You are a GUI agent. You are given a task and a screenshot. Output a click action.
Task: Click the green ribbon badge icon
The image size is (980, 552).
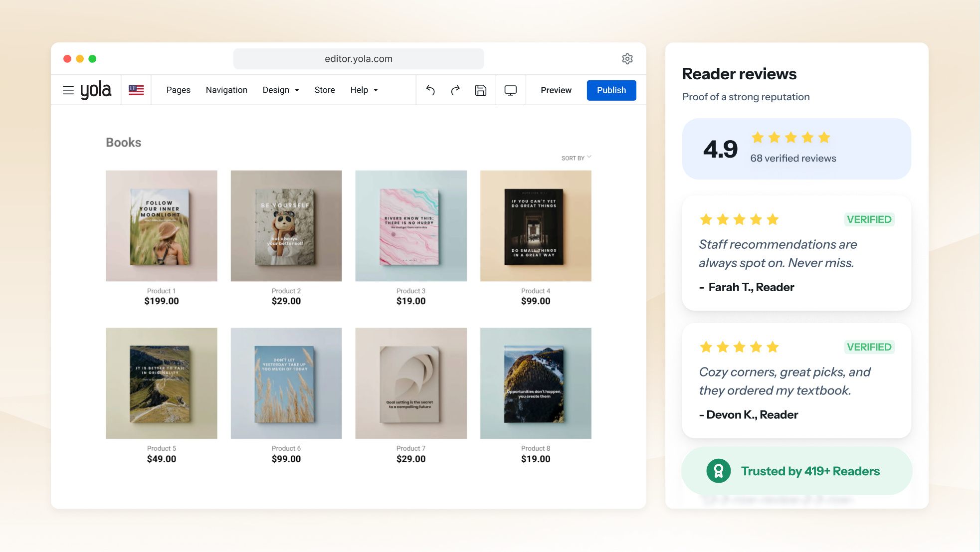coord(719,471)
